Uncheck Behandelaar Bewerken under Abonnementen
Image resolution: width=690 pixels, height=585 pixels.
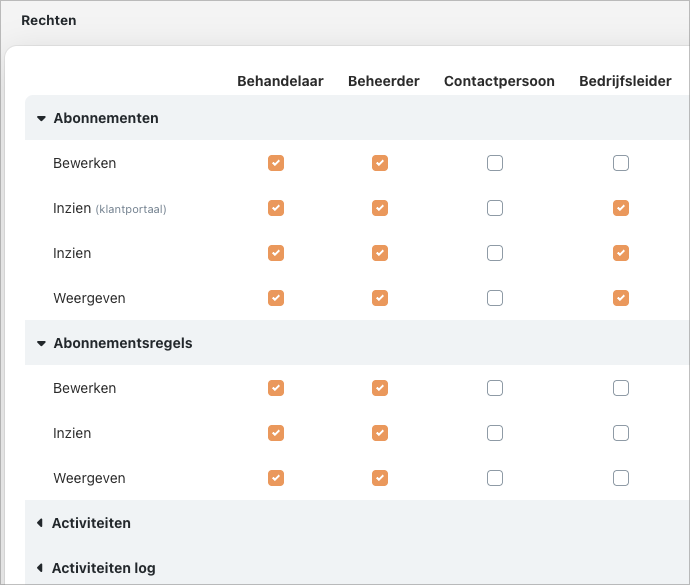pyautogui.click(x=276, y=163)
